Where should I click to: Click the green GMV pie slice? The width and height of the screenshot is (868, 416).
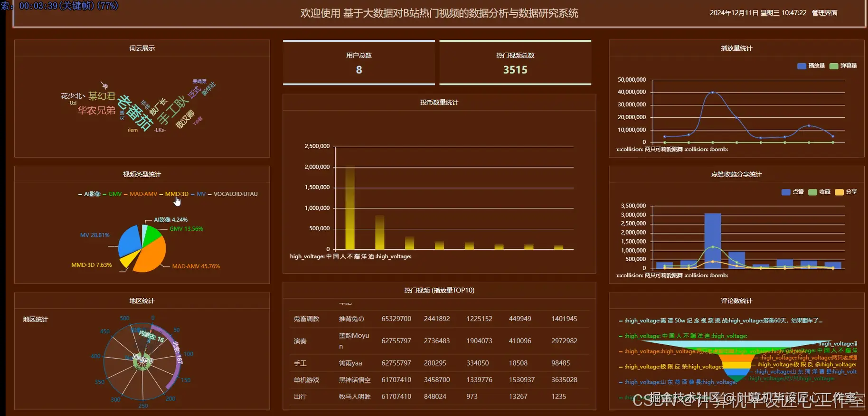151,235
